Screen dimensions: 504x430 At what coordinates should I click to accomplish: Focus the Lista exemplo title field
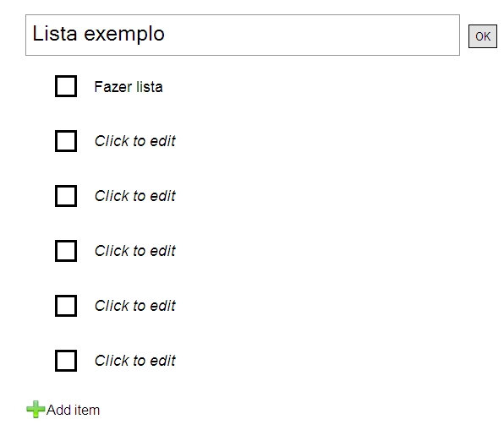coord(243,35)
